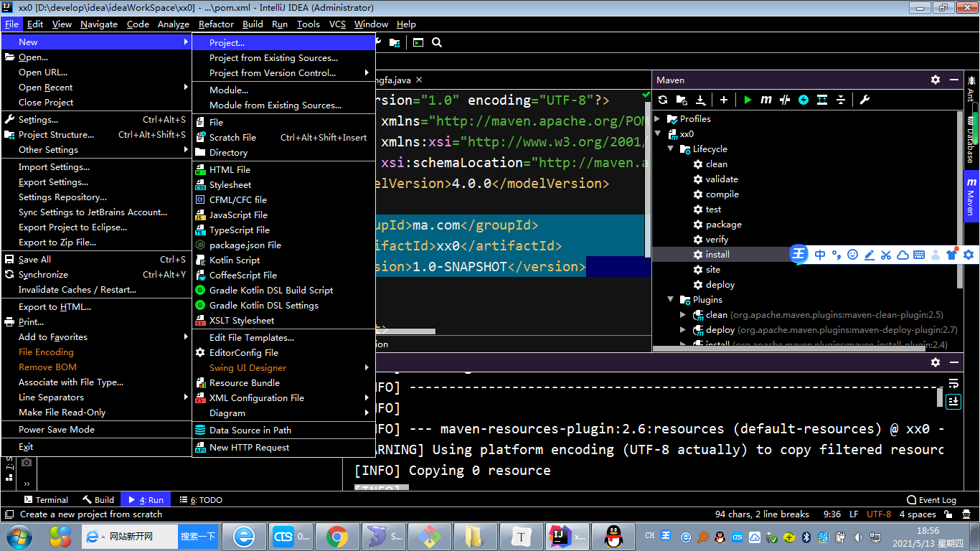The height and width of the screenshot is (551, 980).
Task: Click the run anything icon beside search
Action: coord(418,42)
